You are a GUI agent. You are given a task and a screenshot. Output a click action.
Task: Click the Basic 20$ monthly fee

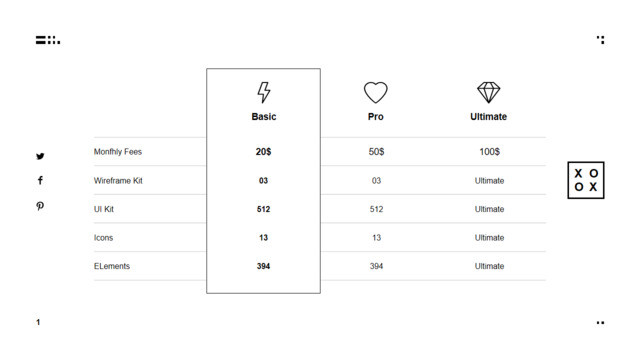click(263, 152)
